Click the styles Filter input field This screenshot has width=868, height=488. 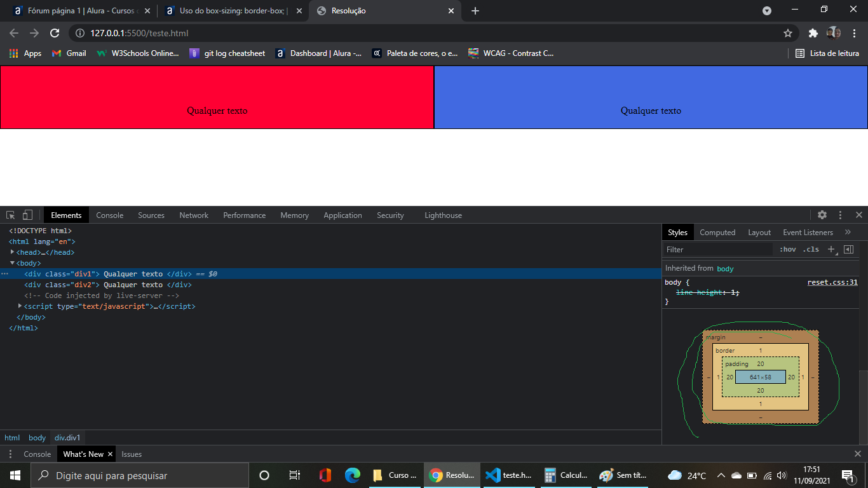pyautogui.click(x=718, y=249)
